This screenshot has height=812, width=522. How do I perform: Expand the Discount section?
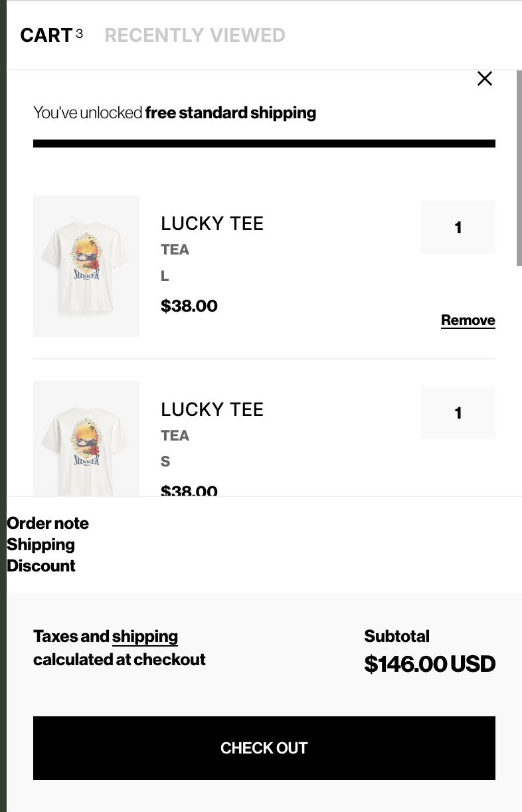click(x=41, y=565)
